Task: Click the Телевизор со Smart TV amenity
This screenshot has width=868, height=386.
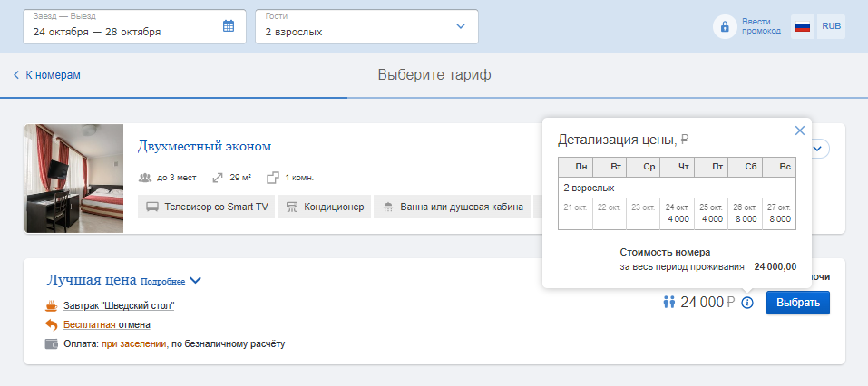Action: pos(207,207)
